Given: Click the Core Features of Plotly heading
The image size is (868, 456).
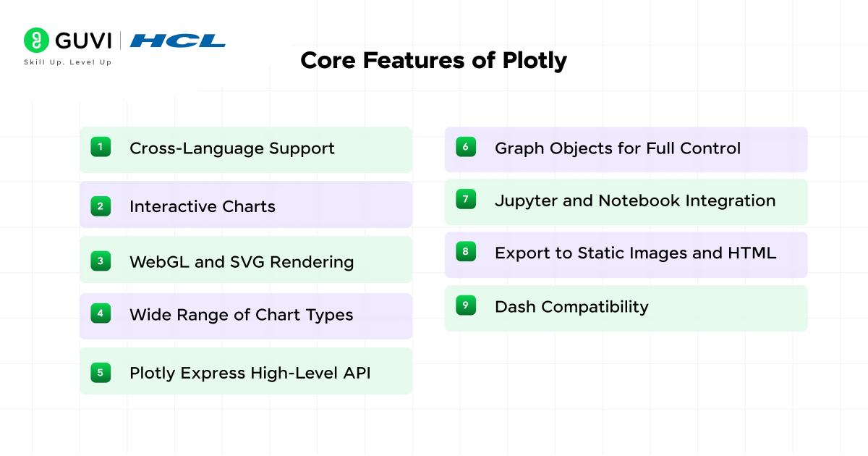Looking at the screenshot, I should point(433,61).
